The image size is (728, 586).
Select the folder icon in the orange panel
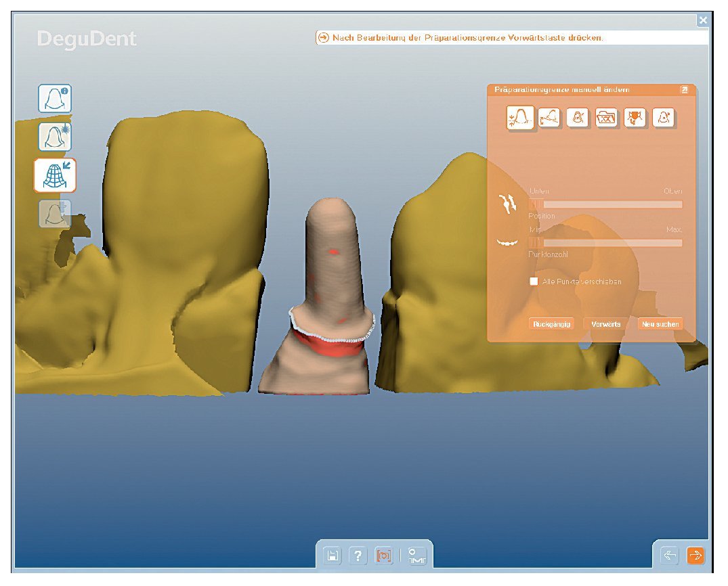(x=606, y=118)
